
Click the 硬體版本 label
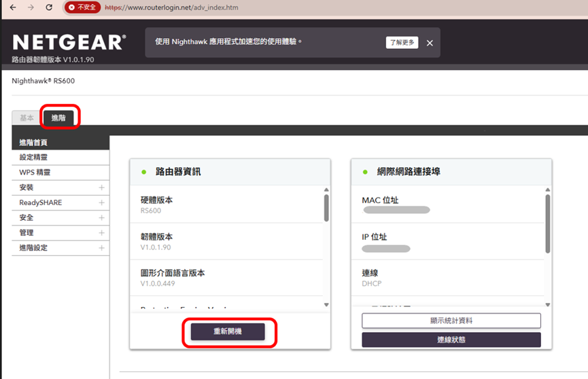click(157, 200)
